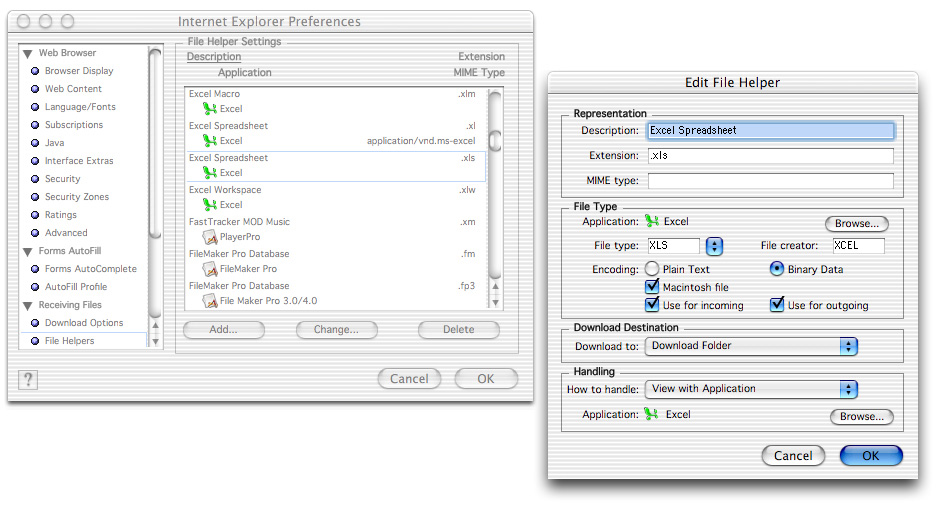Click the Excel icon in Handling section
The height and width of the screenshot is (514, 949).
click(652, 414)
